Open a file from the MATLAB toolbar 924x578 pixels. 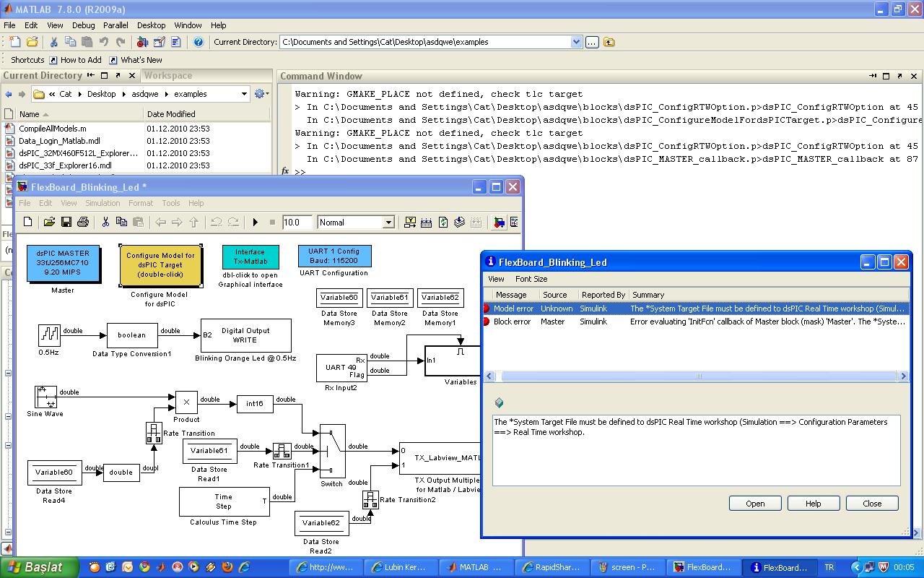tap(32, 42)
